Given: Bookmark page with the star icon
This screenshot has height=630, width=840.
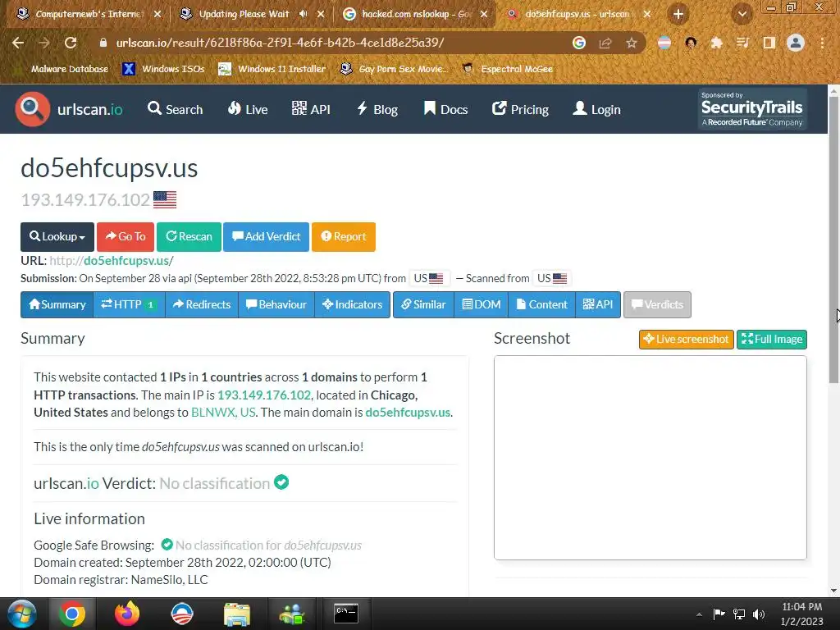Looking at the screenshot, I should (632, 43).
